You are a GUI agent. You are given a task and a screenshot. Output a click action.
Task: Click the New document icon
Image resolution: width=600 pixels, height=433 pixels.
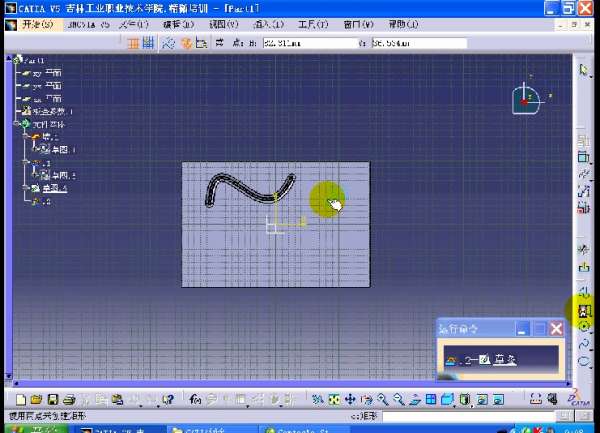pyautogui.click(x=21, y=400)
